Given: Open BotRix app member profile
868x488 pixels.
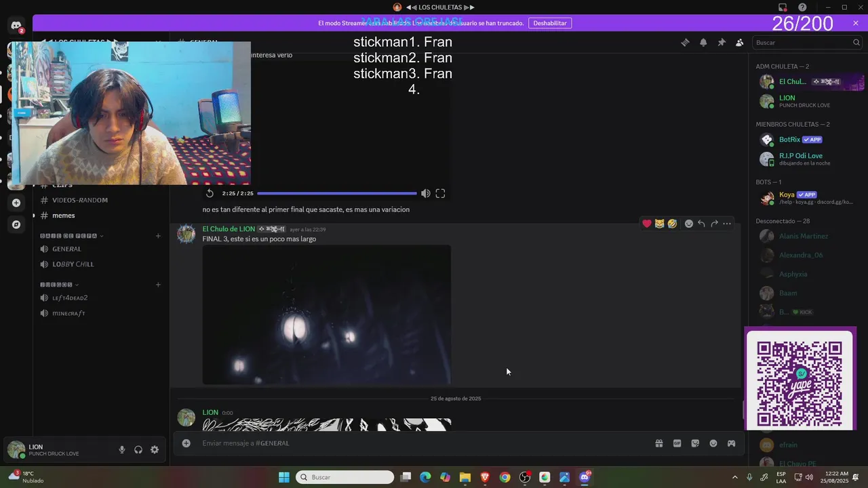Looking at the screenshot, I should 810,140.
